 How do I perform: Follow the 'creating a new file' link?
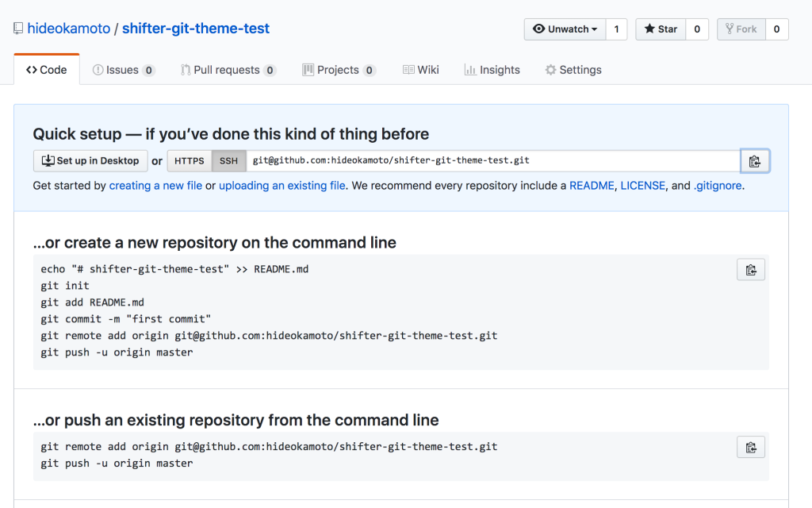155,186
